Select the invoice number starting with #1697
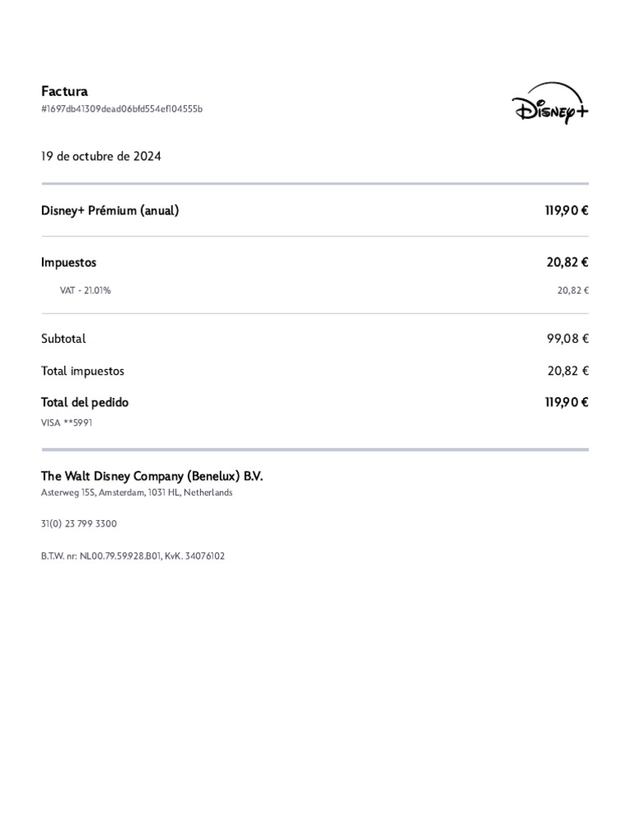The height and width of the screenshot is (840, 630). click(x=121, y=109)
